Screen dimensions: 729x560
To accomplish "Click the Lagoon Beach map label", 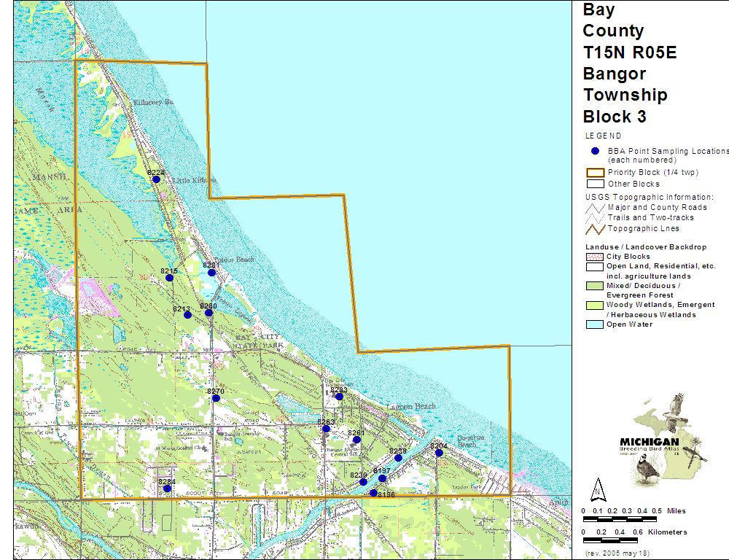I will click(x=415, y=406).
